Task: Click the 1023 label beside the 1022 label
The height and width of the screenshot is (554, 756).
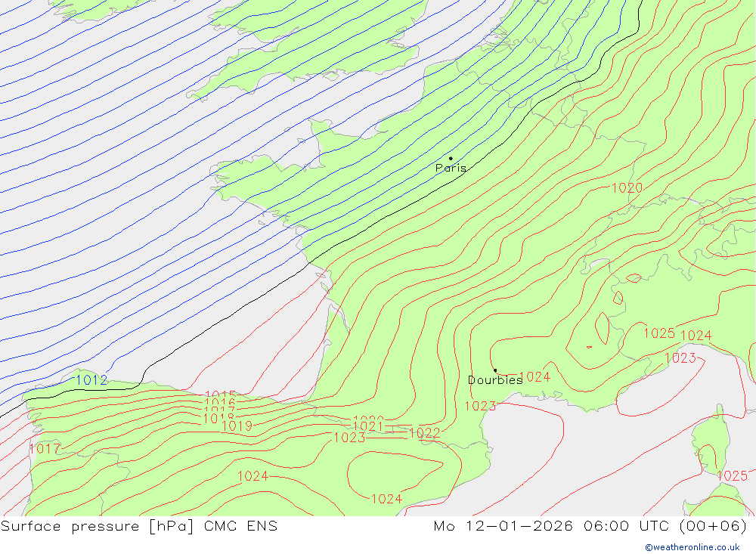Action: pyautogui.click(x=349, y=438)
